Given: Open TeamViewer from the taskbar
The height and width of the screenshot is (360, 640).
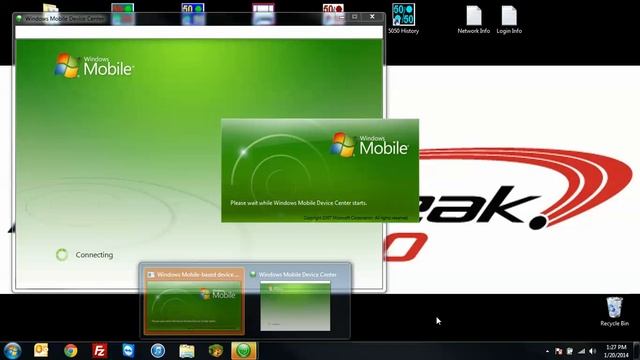Looking at the screenshot, I should [x=129, y=351].
